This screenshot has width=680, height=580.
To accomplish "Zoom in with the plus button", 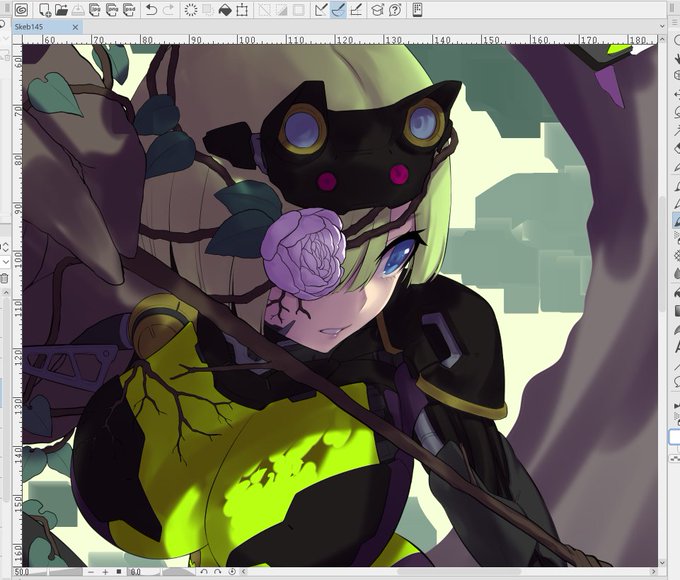I will point(105,572).
